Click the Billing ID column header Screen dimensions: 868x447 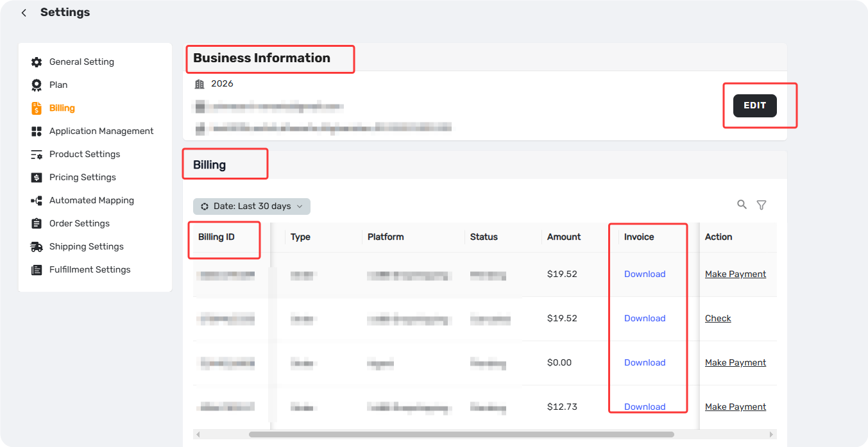point(216,237)
